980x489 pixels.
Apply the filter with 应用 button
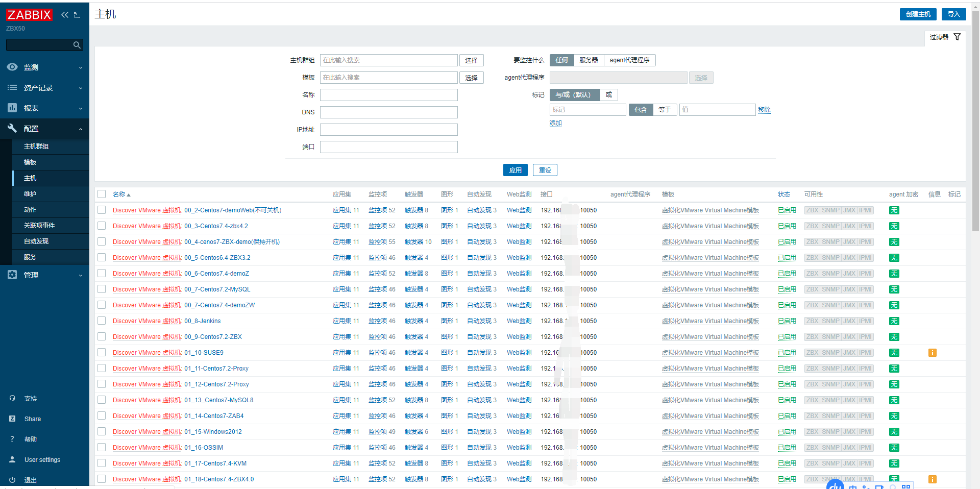[x=516, y=170]
